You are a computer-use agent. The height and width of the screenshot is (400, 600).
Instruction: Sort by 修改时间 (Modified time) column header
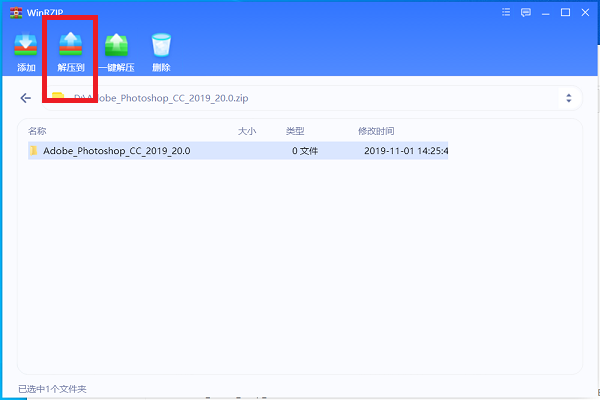[376, 131]
